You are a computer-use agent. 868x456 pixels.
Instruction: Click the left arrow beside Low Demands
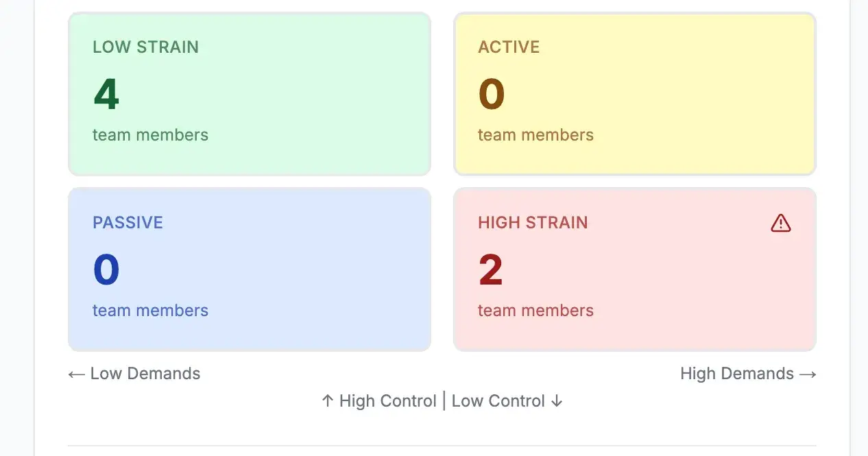pyautogui.click(x=75, y=373)
